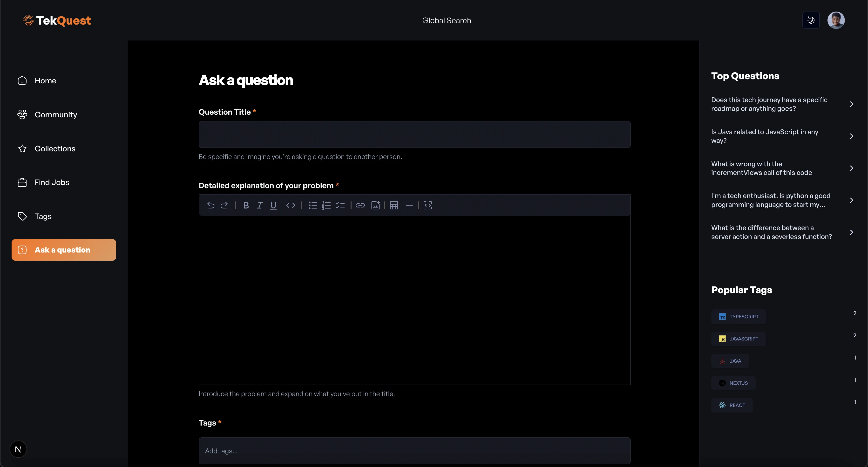Click the Home sidebar icon
868x467 pixels.
(22, 81)
